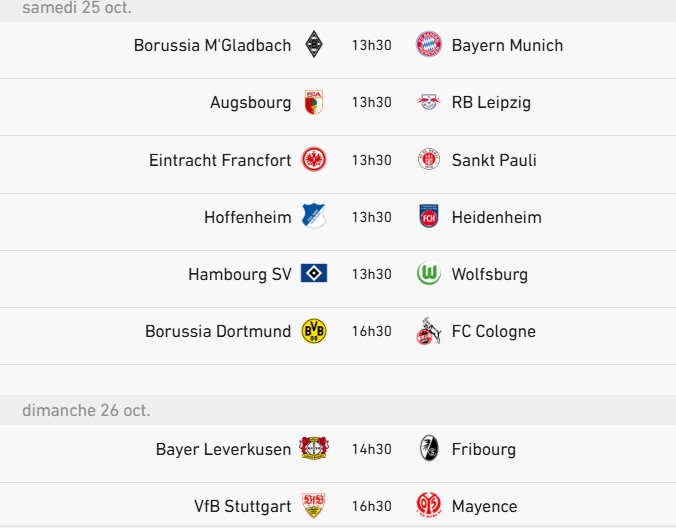Click the Mayence club logo
676x528 pixels.
coord(429,506)
